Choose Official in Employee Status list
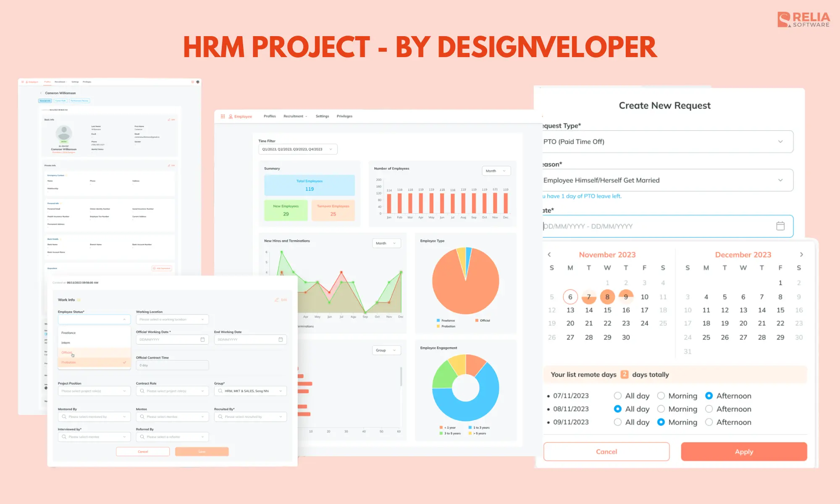840x504 pixels. (94, 352)
